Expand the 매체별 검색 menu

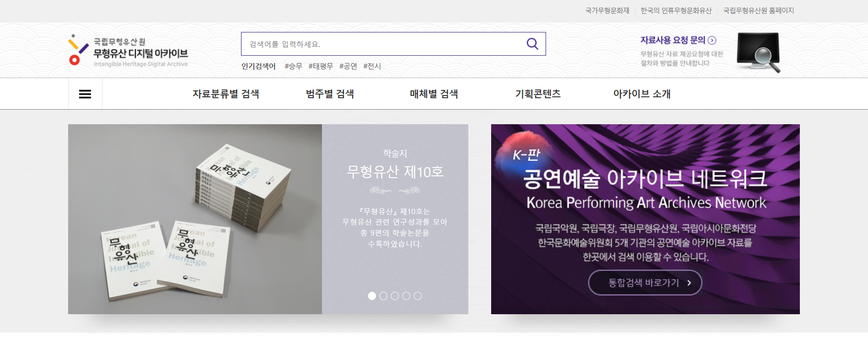pyautogui.click(x=434, y=94)
